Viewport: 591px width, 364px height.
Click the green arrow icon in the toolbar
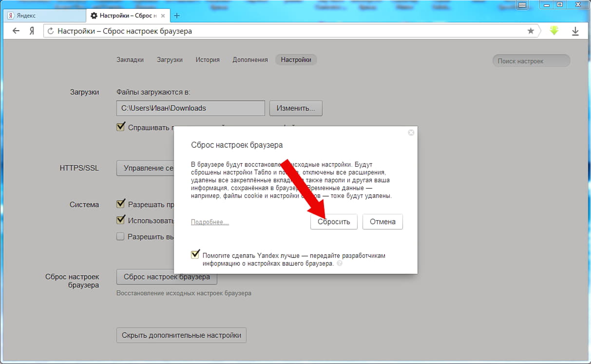tap(554, 31)
